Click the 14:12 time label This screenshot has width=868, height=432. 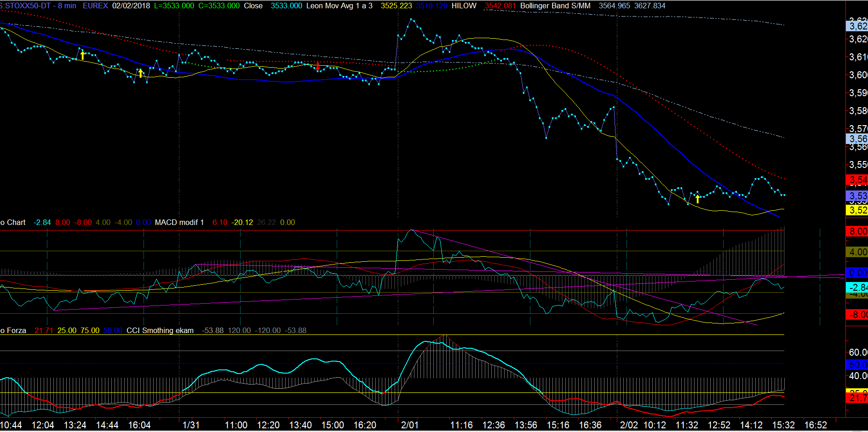click(x=751, y=425)
